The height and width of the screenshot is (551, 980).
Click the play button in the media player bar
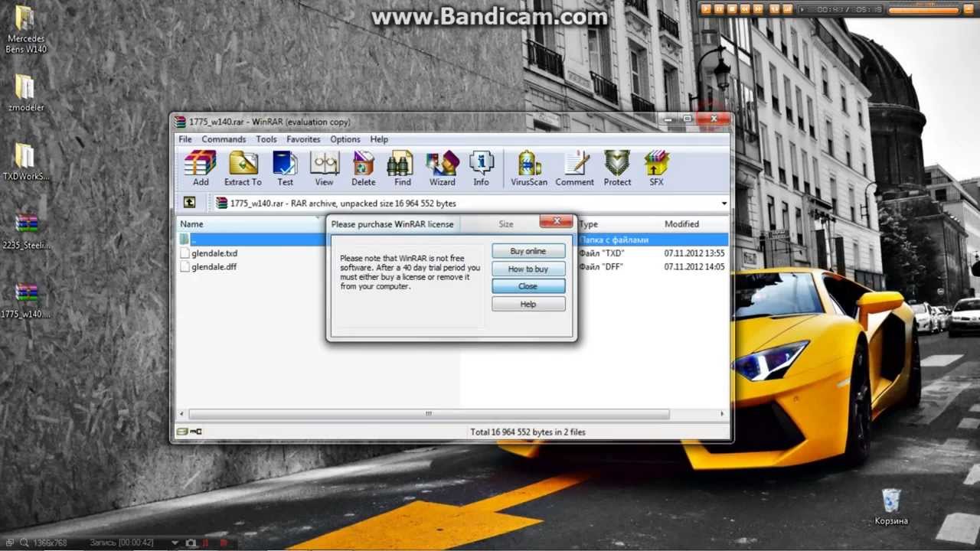pyautogui.click(x=706, y=9)
